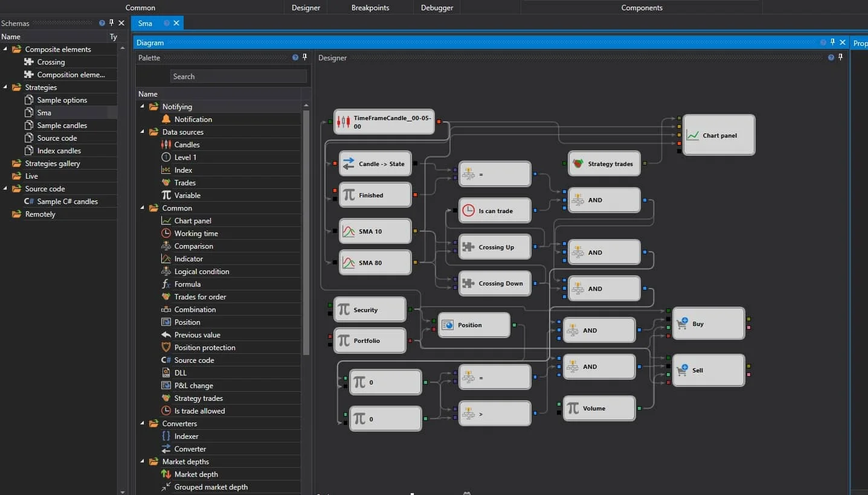Click the palette Search field
The width and height of the screenshot is (868, 495).
click(x=238, y=77)
